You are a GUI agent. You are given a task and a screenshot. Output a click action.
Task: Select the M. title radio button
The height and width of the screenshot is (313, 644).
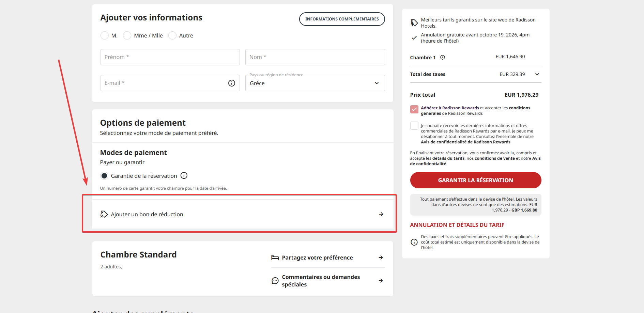point(105,35)
